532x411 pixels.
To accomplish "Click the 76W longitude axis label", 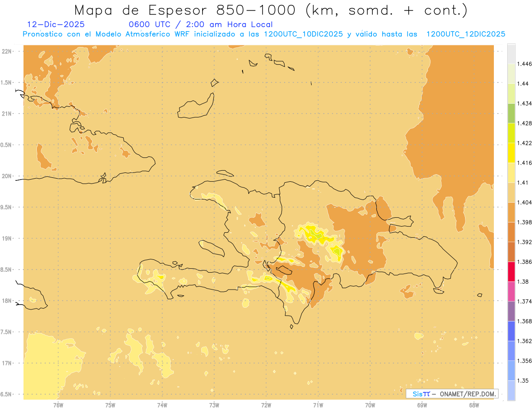I will click(58, 405).
